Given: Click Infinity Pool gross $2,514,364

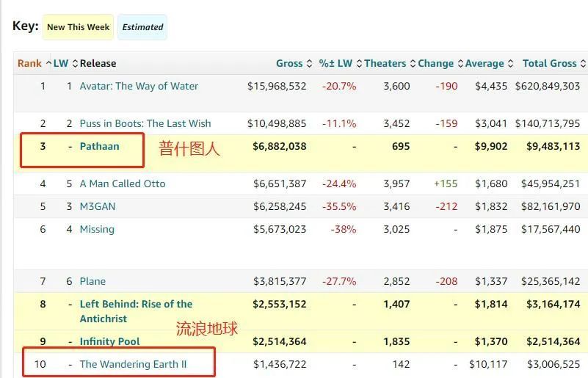Looking at the screenshot, I should (x=280, y=341).
